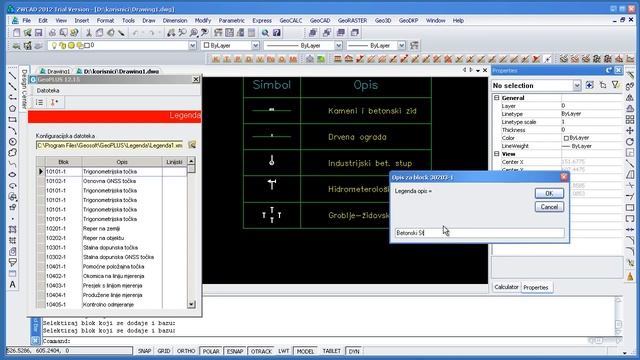Toggle SNAP in the status bar

[x=144, y=351]
